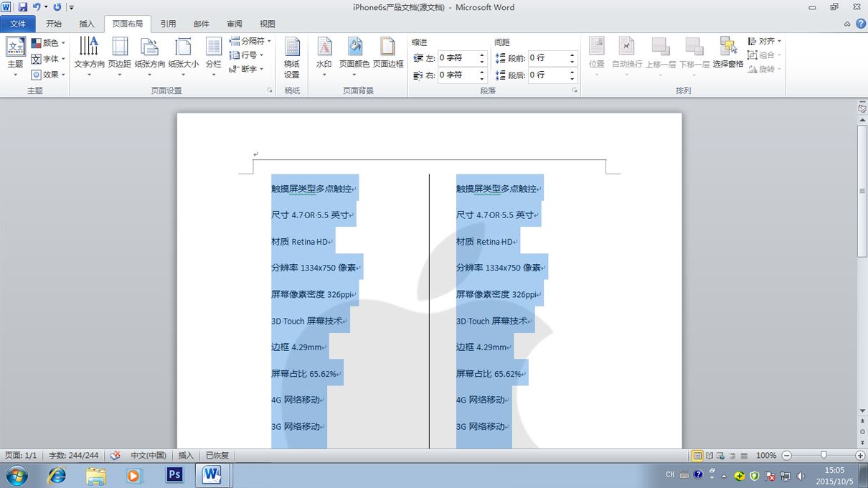Switch to the 视图 View tab
868x488 pixels.
point(268,24)
